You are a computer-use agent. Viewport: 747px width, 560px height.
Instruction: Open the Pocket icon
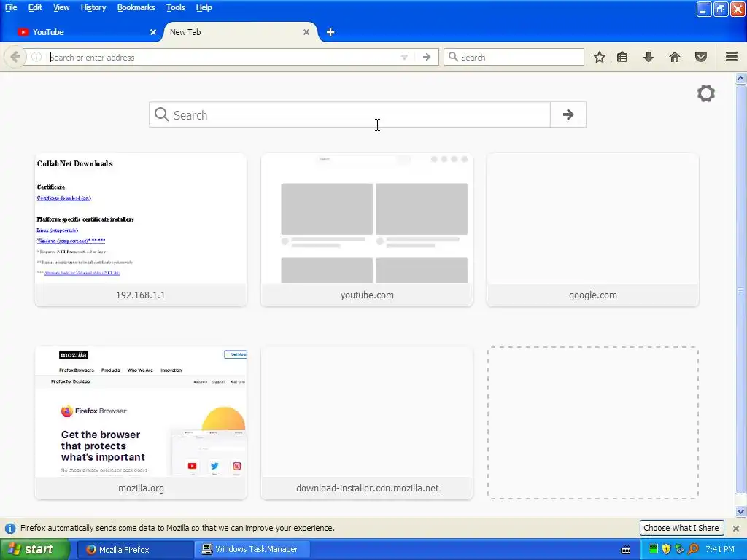[700, 57]
